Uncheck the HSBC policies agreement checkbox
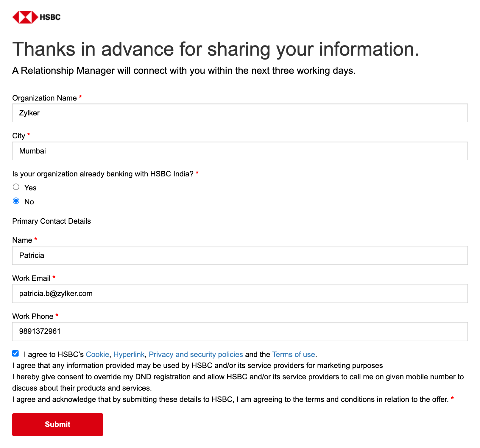The image size is (480, 448). pos(15,353)
